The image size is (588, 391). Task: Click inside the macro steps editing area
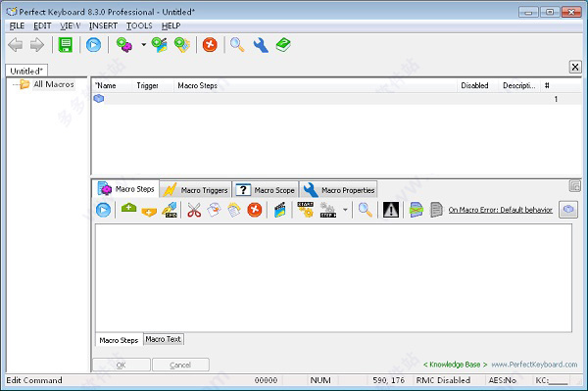pyautogui.click(x=333, y=277)
